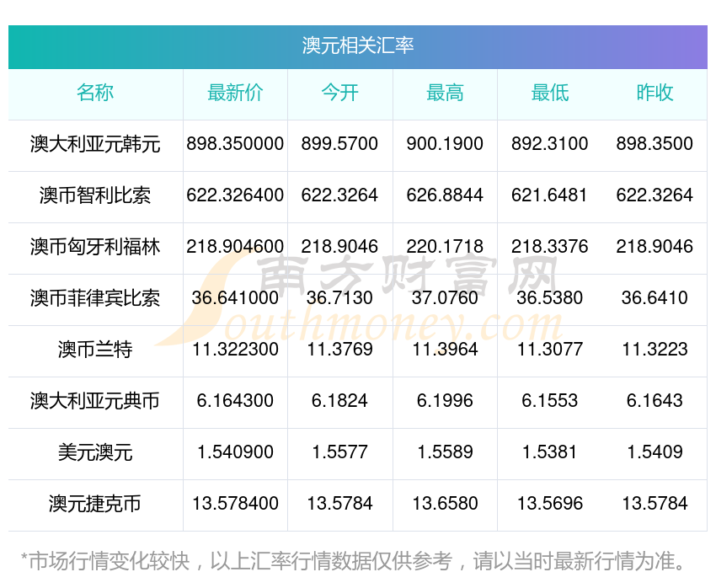716x588 pixels.
Task: Select opening value 36.7130
Action: pos(339,298)
